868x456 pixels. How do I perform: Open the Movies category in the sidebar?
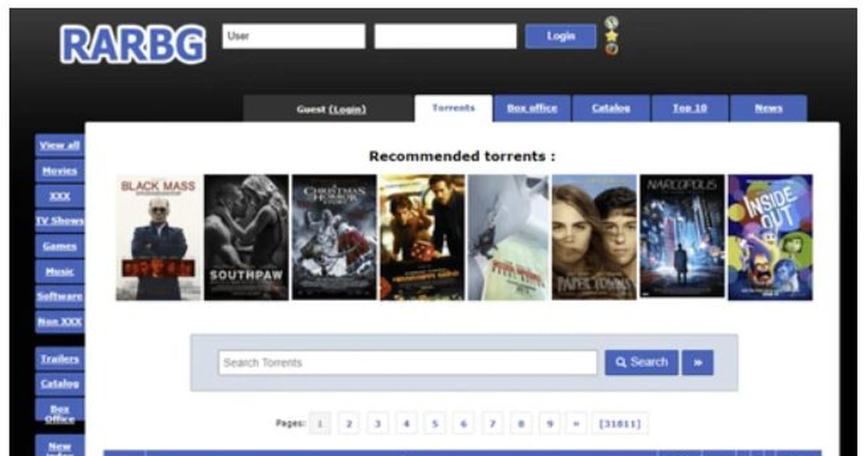pos(59,172)
